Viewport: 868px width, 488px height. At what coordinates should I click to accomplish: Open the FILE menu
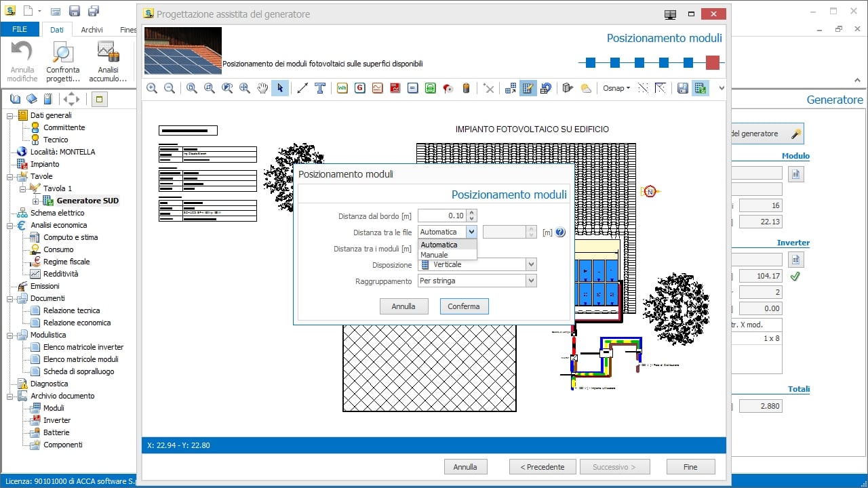[x=20, y=30]
